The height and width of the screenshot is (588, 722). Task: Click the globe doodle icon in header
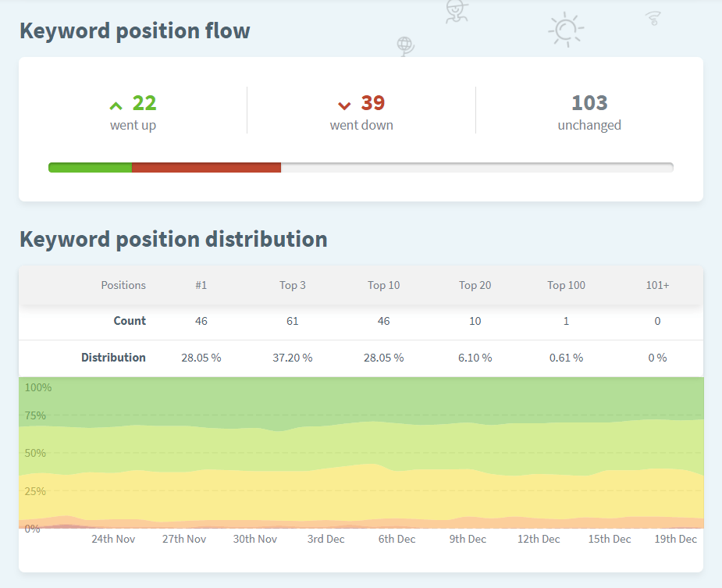[x=405, y=46]
